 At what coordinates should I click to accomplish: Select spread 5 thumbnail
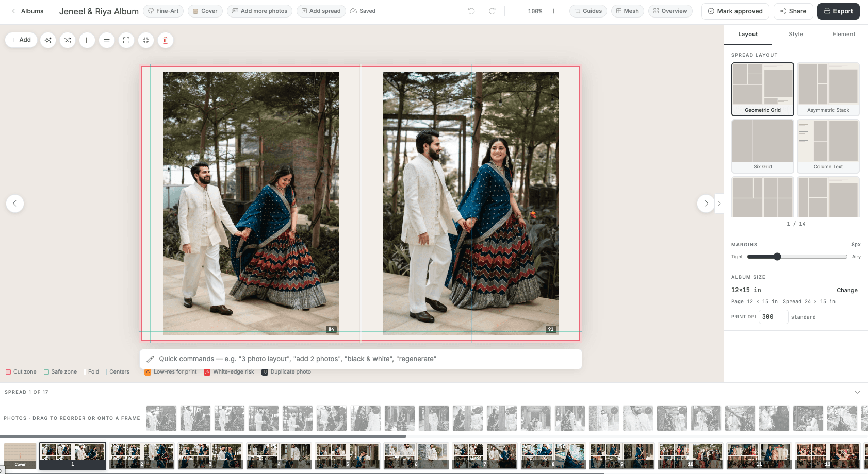[348, 456]
